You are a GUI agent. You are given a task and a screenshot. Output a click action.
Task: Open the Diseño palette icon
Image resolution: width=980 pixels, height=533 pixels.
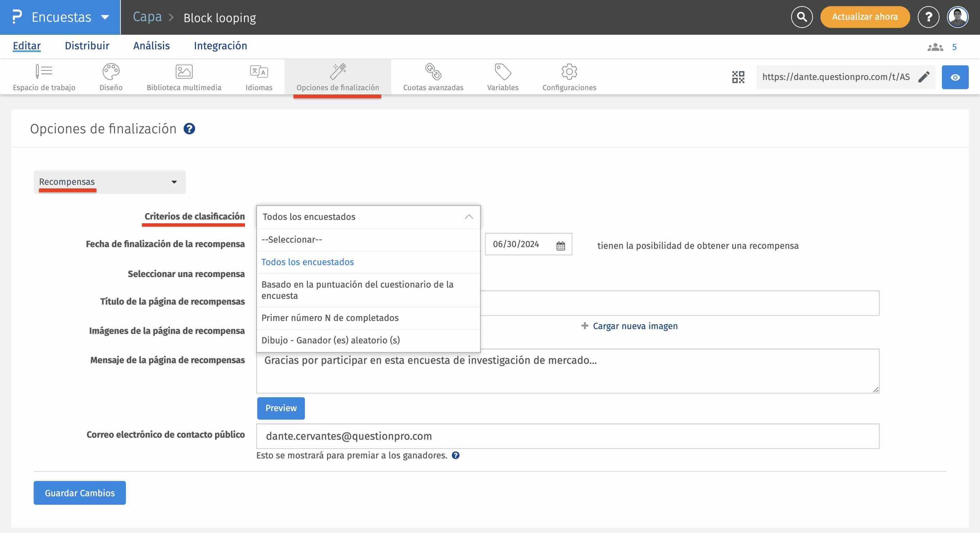coord(111,71)
